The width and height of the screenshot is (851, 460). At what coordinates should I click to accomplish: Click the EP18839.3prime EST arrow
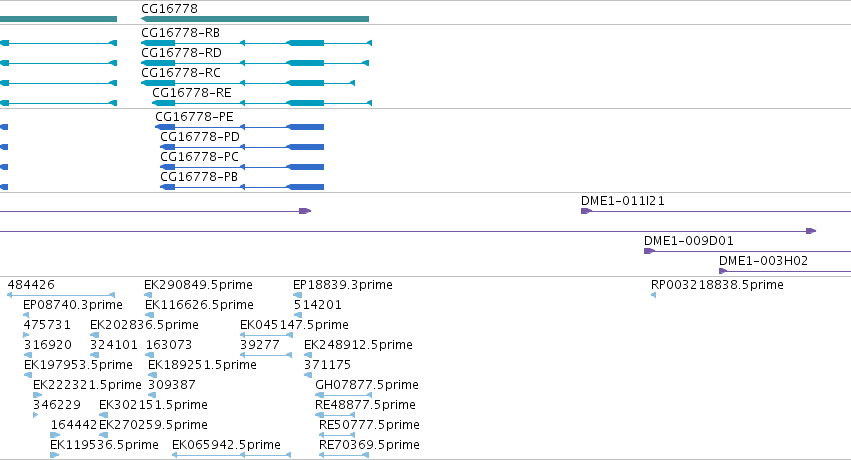[x=297, y=295]
